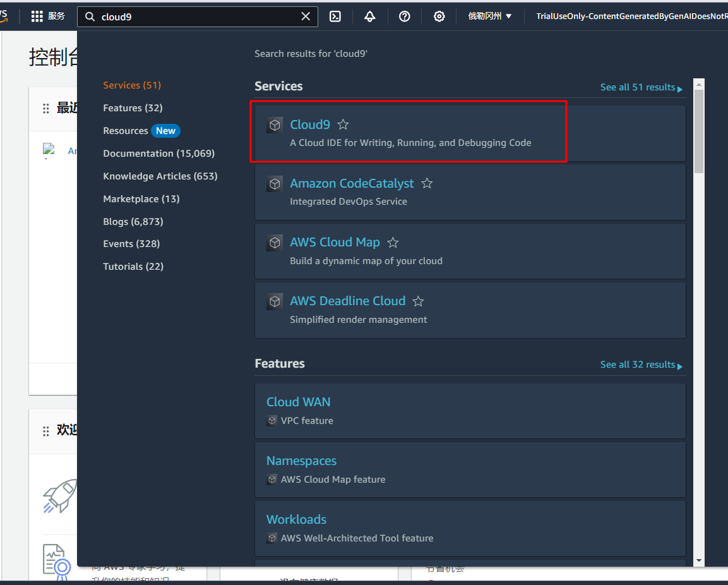Open the CloudShell terminal icon
The height and width of the screenshot is (585, 728).
[x=335, y=16]
